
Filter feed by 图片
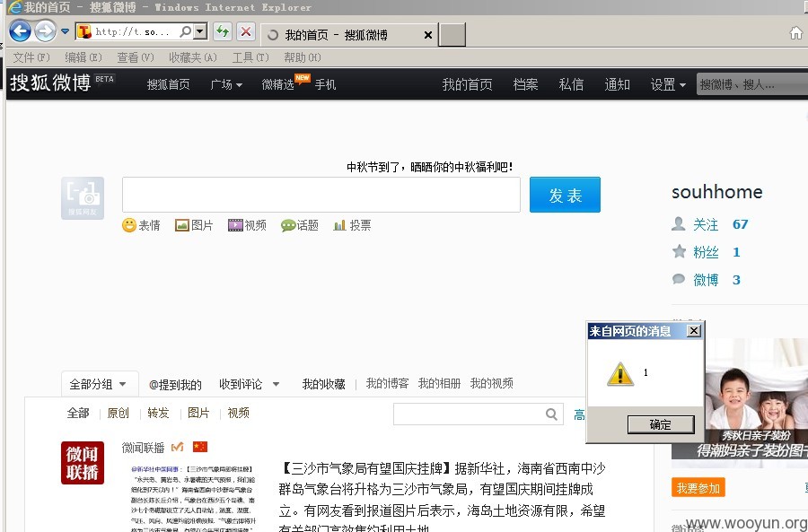click(x=198, y=413)
